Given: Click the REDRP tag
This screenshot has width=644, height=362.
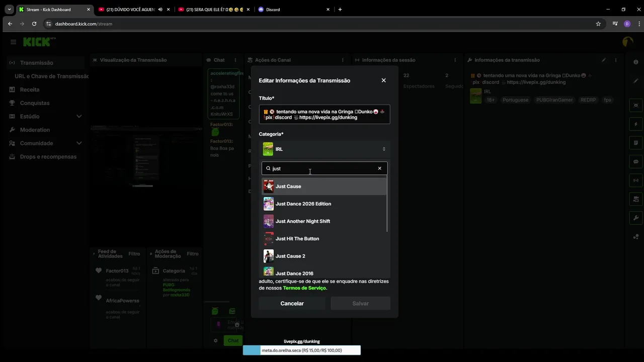Looking at the screenshot, I should pos(588,100).
